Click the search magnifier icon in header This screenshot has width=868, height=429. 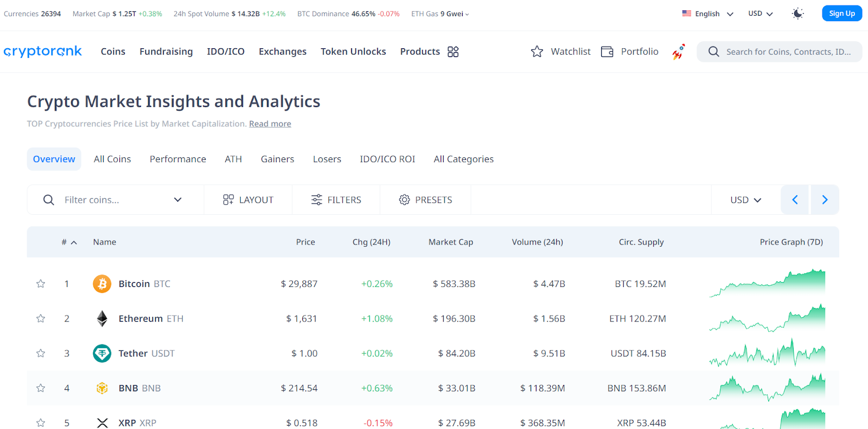point(714,52)
